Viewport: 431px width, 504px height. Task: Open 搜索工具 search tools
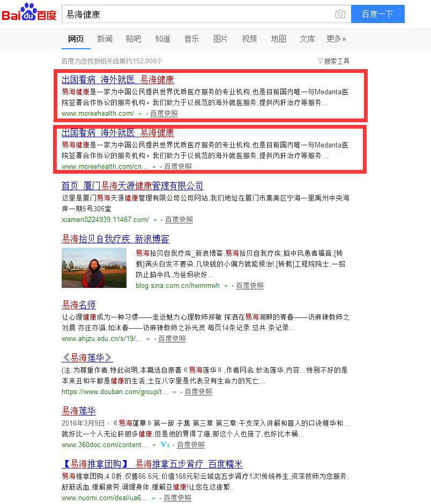click(x=337, y=61)
